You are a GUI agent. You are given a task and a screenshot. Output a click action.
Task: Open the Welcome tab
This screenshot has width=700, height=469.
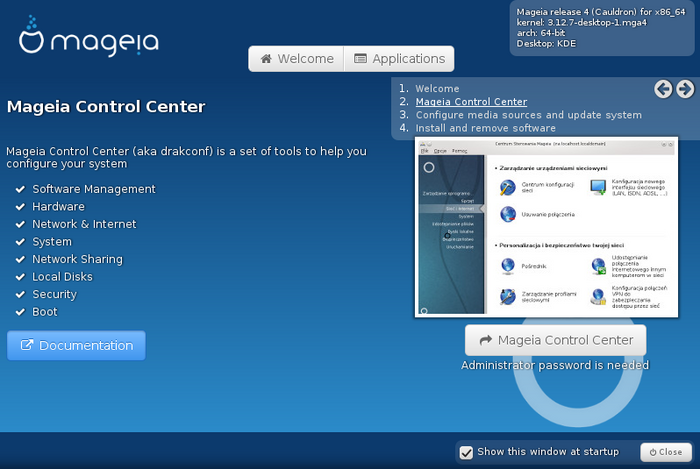pyautogui.click(x=296, y=58)
